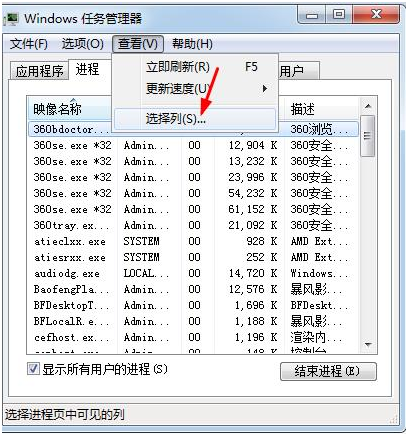The width and height of the screenshot is (408, 436).
Task: Open the 选项(O) menu
Action: point(83,44)
